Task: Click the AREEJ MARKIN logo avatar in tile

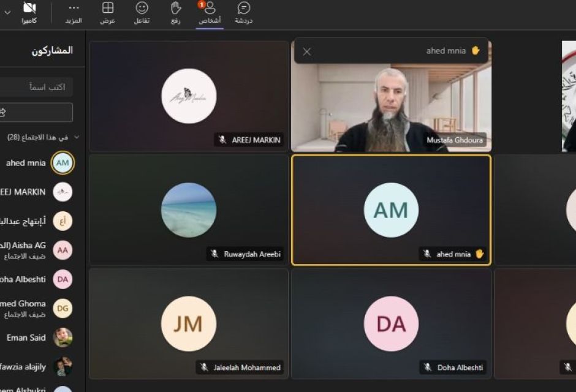Action: (x=189, y=96)
